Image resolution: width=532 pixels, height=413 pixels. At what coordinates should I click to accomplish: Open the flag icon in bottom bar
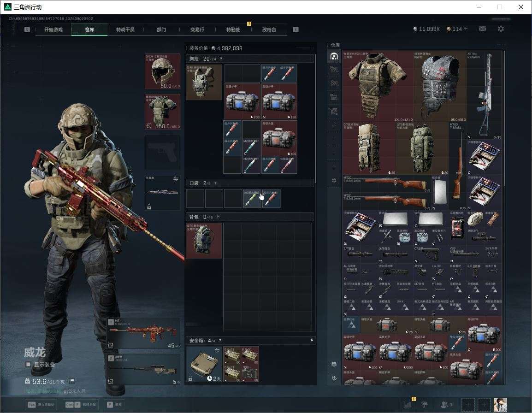coord(425,405)
